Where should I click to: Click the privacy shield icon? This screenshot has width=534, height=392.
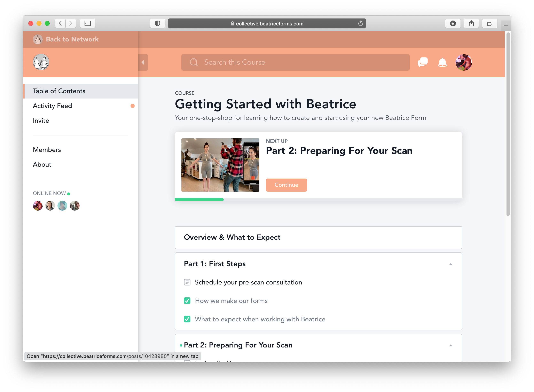pyautogui.click(x=158, y=23)
